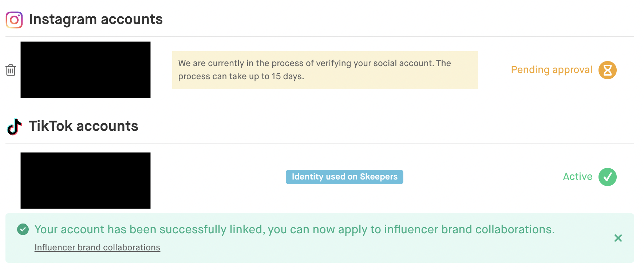
Task: Click the Pending approval status text
Action: pyautogui.click(x=552, y=70)
